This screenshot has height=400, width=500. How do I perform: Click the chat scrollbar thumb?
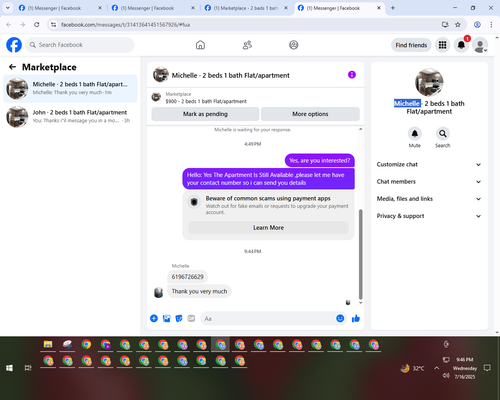tap(360, 254)
